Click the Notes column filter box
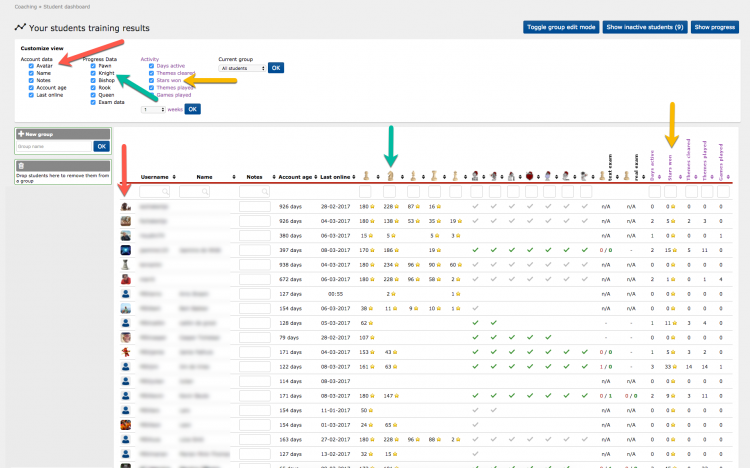 [254, 192]
